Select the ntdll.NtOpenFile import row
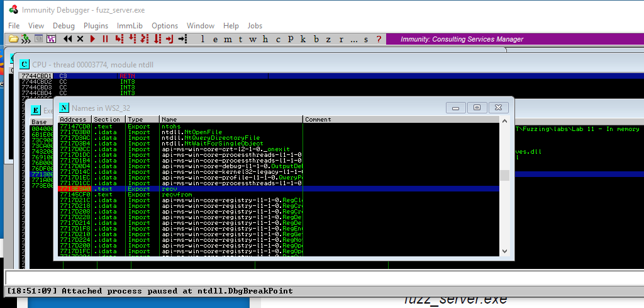Screen dimensions: 644x308 coord(279,132)
